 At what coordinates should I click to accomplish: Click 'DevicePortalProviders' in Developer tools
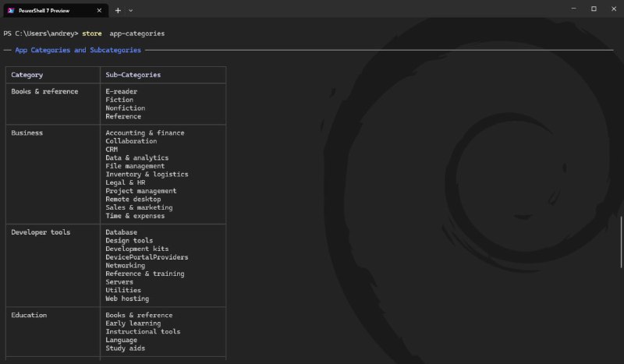click(147, 257)
